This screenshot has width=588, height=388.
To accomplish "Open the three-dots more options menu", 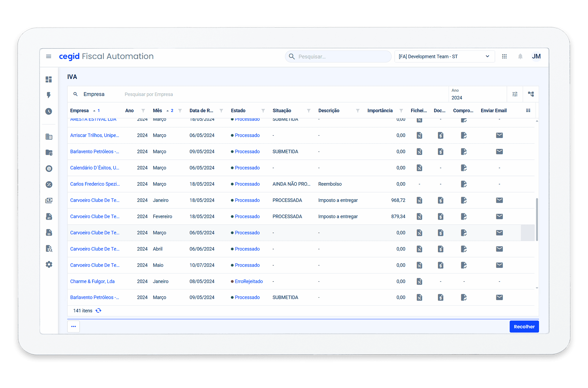I will tap(73, 326).
